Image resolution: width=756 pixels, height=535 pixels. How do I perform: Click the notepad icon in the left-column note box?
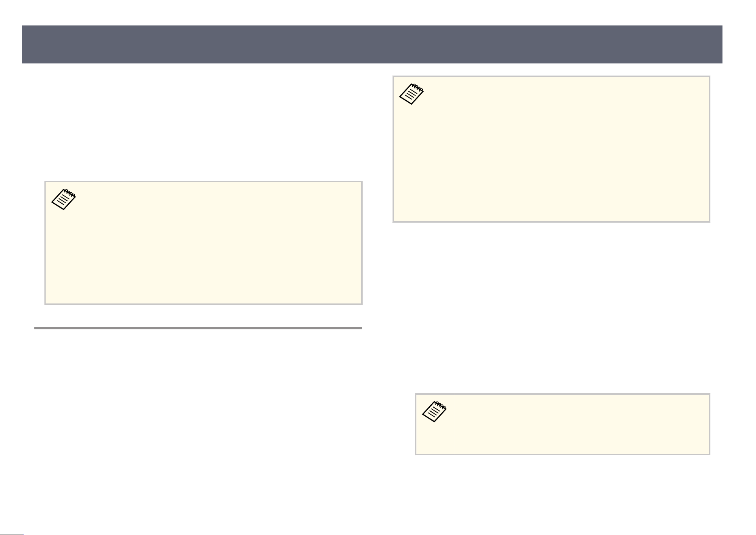64,199
